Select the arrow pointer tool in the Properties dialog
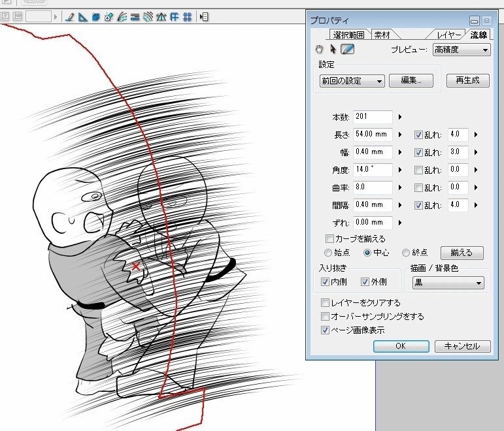 [x=333, y=49]
